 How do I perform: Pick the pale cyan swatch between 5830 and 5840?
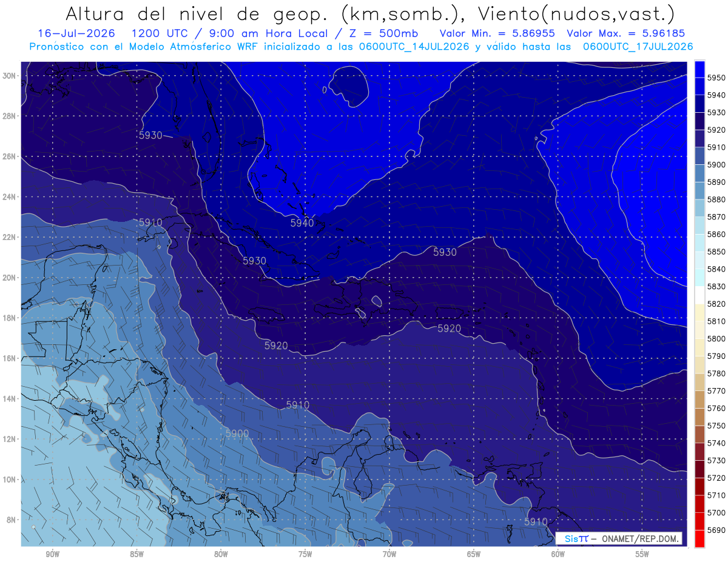point(699,278)
